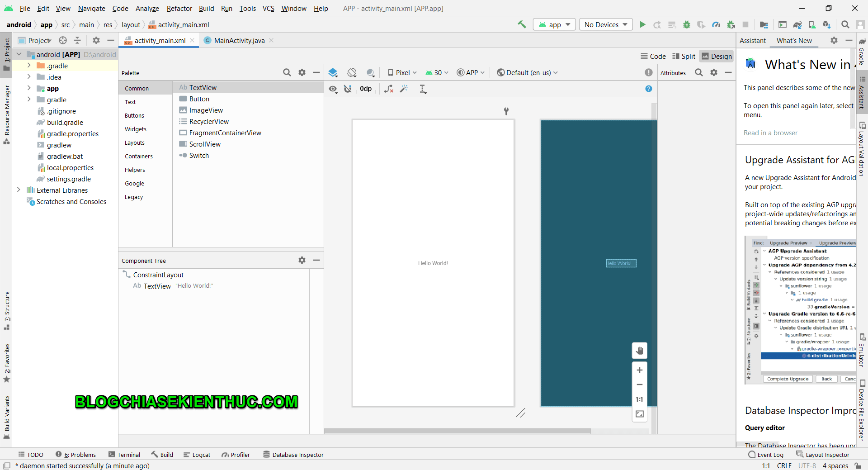The height and width of the screenshot is (470, 868).
Task: Open the VCS menu
Action: [268, 8]
